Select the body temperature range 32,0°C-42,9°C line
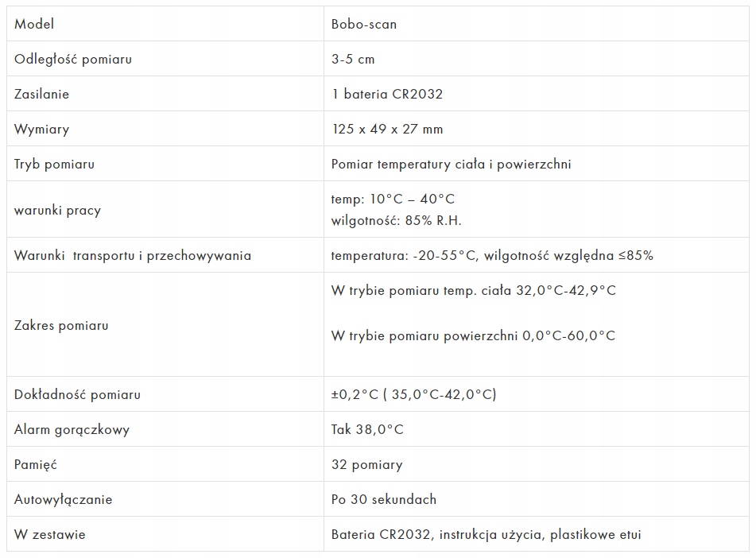Viewport: 756px width, 558px height. click(473, 290)
